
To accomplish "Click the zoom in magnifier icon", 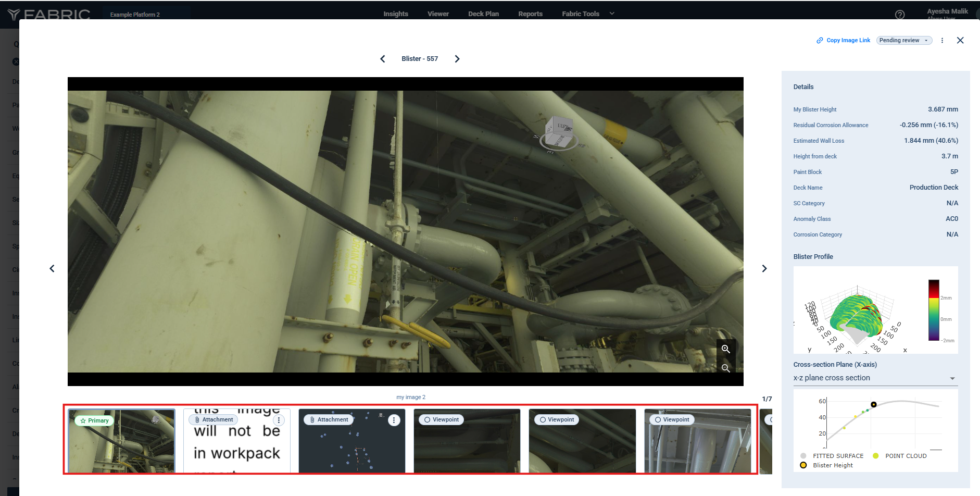I will [x=725, y=349].
